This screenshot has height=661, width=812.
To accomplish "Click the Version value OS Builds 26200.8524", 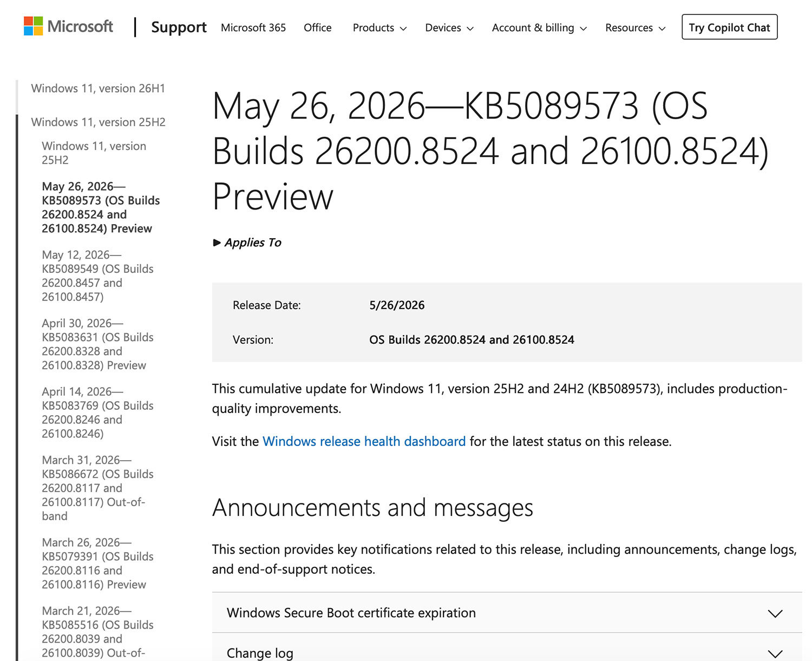I will [472, 339].
